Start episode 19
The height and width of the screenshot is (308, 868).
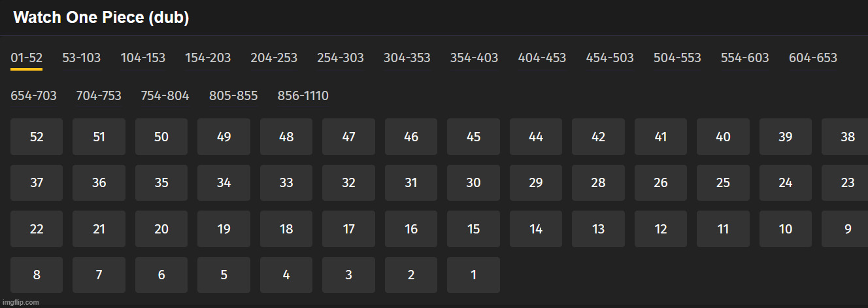coord(224,229)
